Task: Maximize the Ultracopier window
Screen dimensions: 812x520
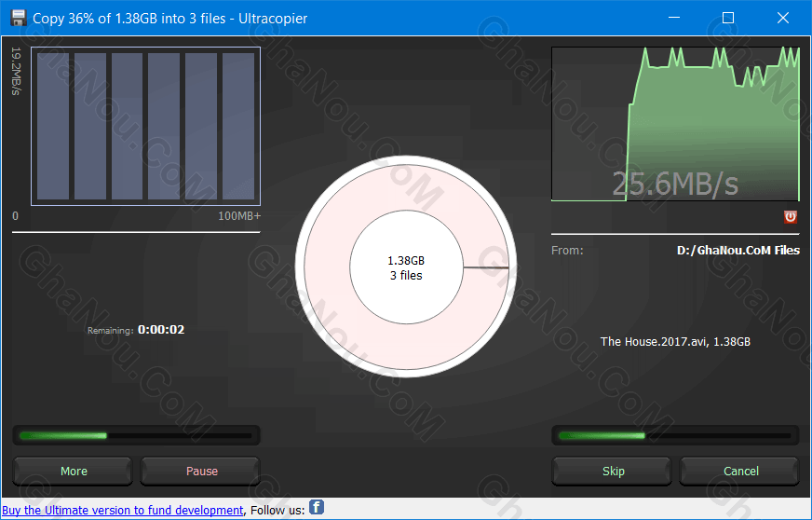Action: click(728, 18)
